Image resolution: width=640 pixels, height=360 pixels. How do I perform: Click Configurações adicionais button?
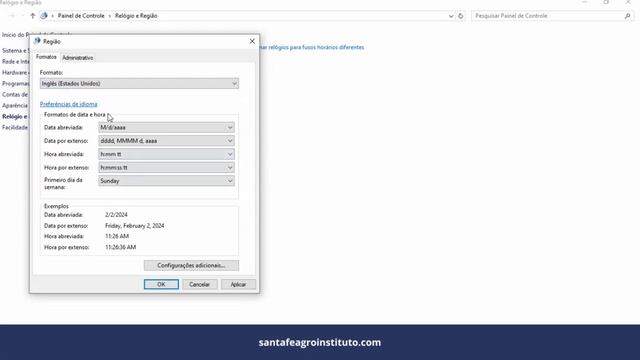click(x=191, y=265)
